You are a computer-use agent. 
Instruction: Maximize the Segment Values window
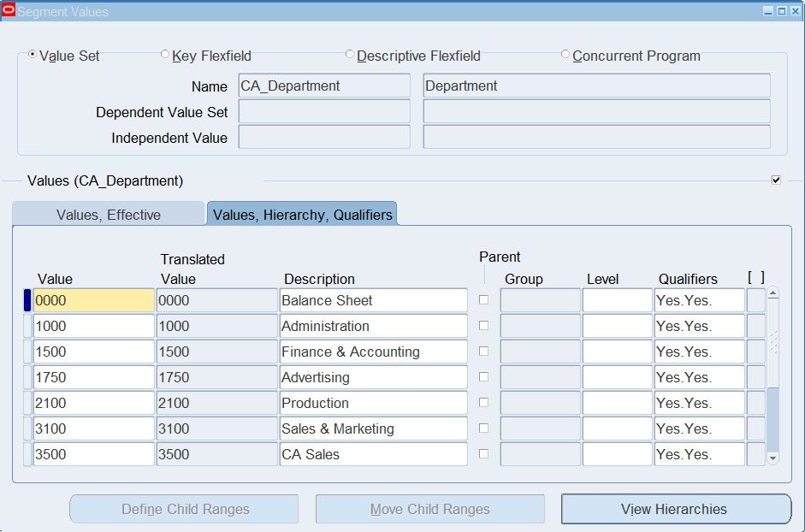click(781, 11)
